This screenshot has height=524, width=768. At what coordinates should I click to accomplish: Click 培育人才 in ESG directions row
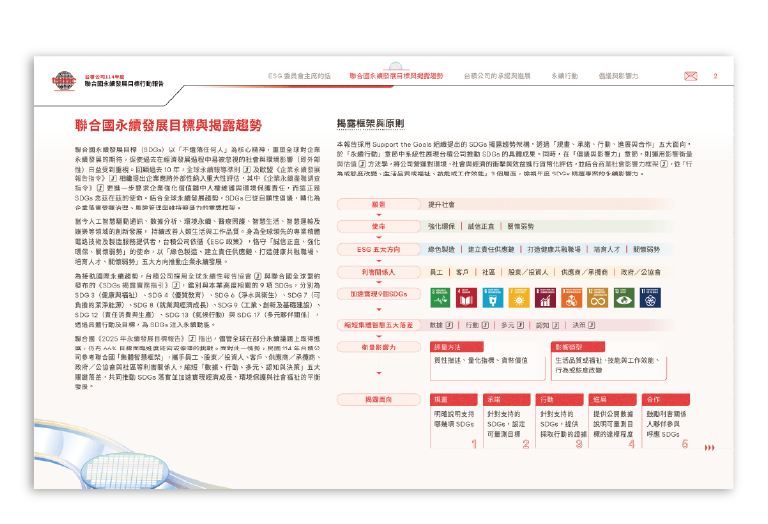[607, 249]
